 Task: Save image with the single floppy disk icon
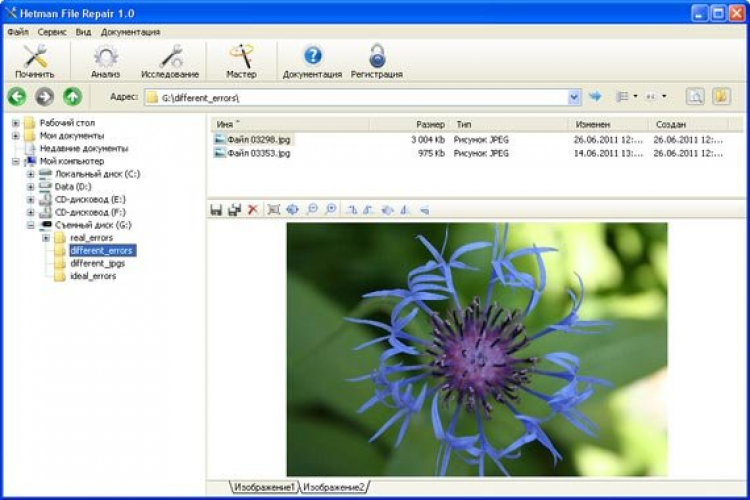click(216, 210)
